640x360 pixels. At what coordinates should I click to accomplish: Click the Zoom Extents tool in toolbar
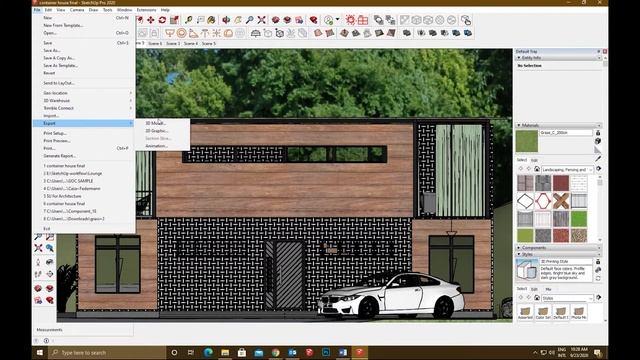pyautogui.click(x=262, y=20)
